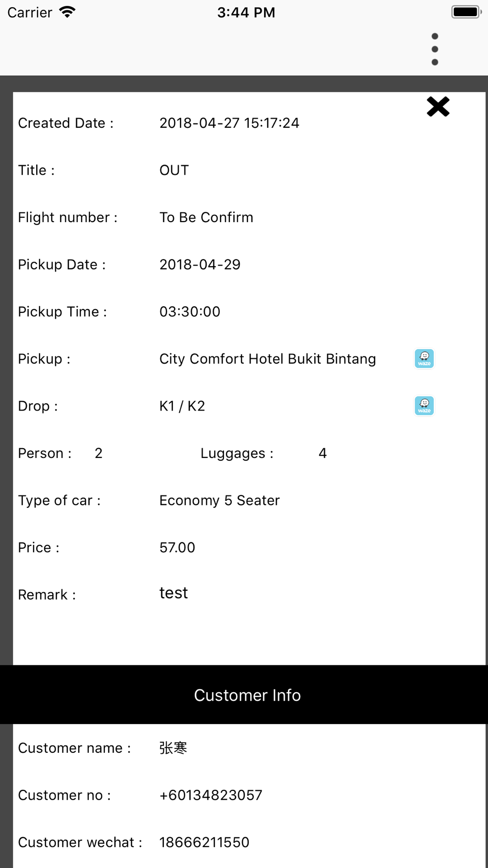Tap the To Be Confirm flight number
The width and height of the screenshot is (488, 868).
click(x=206, y=217)
